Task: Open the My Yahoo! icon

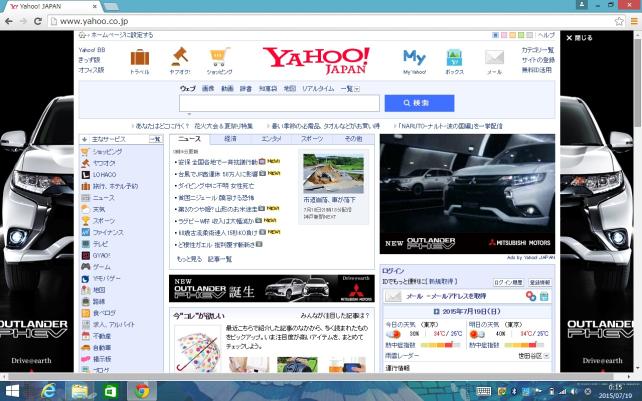Action: point(414,57)
